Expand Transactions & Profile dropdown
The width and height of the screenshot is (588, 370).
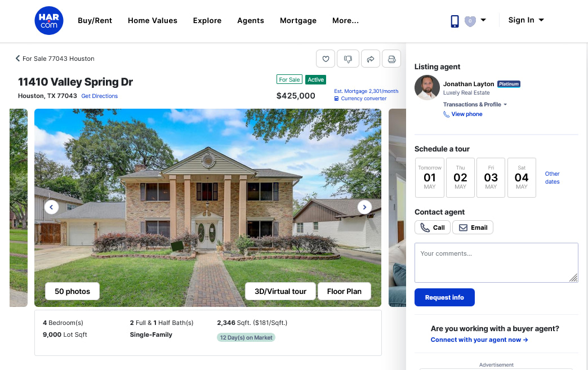click(475, 105)
